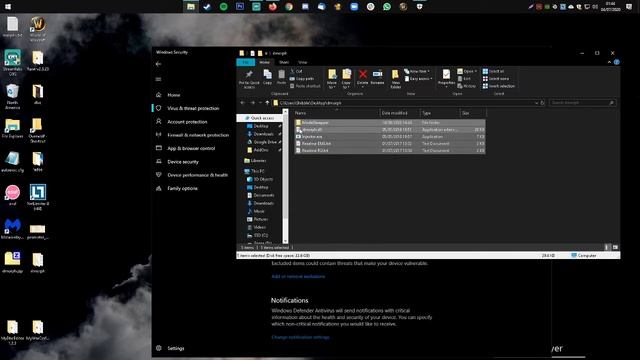Go up one folder level
Screen dimensions: 640x360
267,103
